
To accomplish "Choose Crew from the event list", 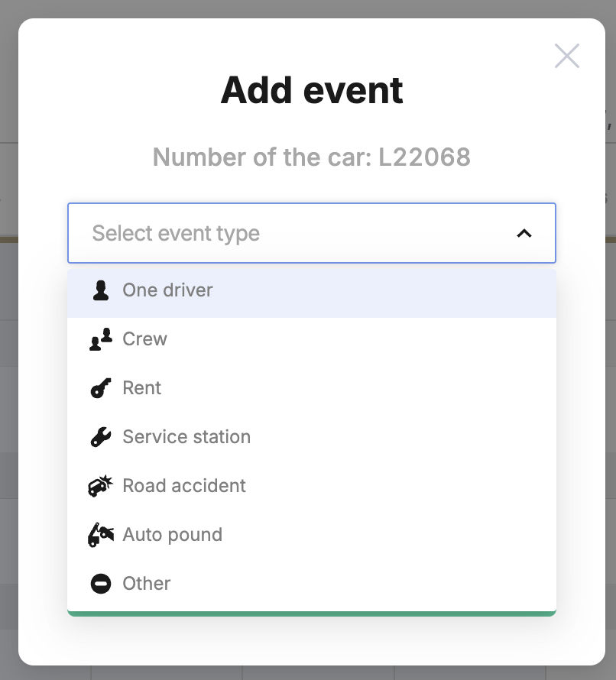I will point(312,339).
